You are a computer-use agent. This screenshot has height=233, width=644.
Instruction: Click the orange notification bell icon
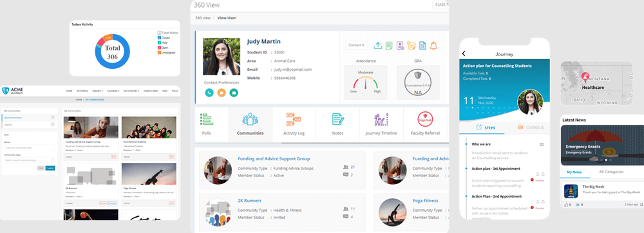pos(433,46)
